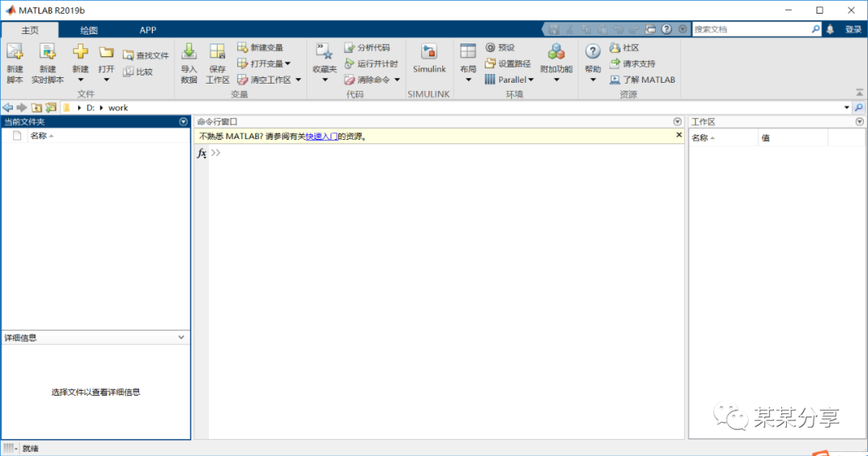Expand the 新建 dropdown arrow
This screenshot has height=456, width=868.
(80, 80)
